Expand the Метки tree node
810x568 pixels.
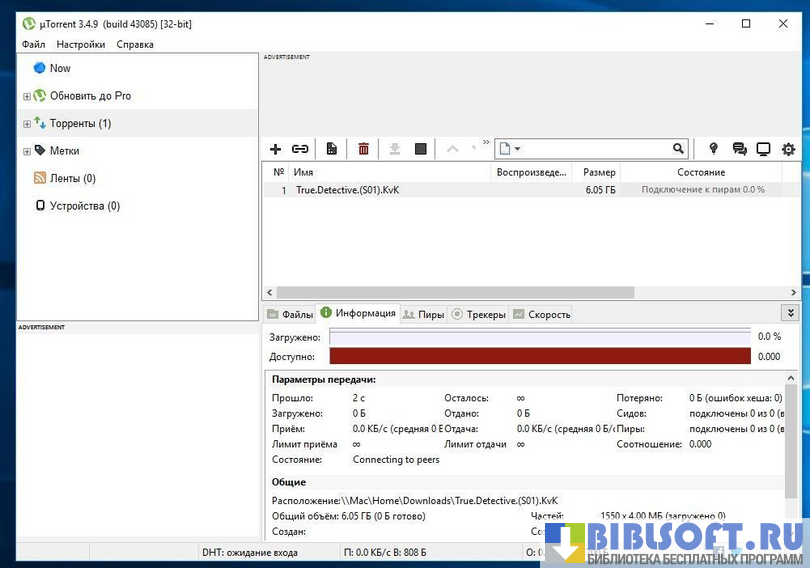[x=27, y=151]
